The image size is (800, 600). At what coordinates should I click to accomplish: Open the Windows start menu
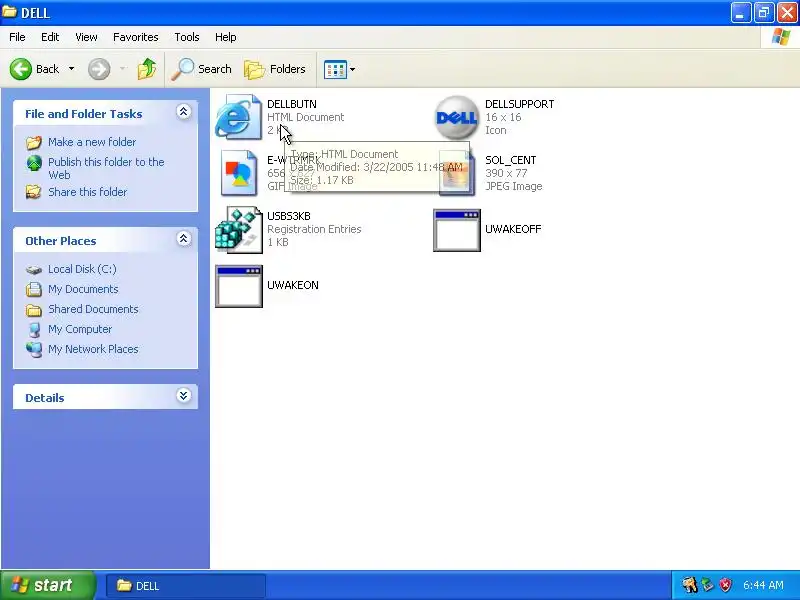coord(48,585)
